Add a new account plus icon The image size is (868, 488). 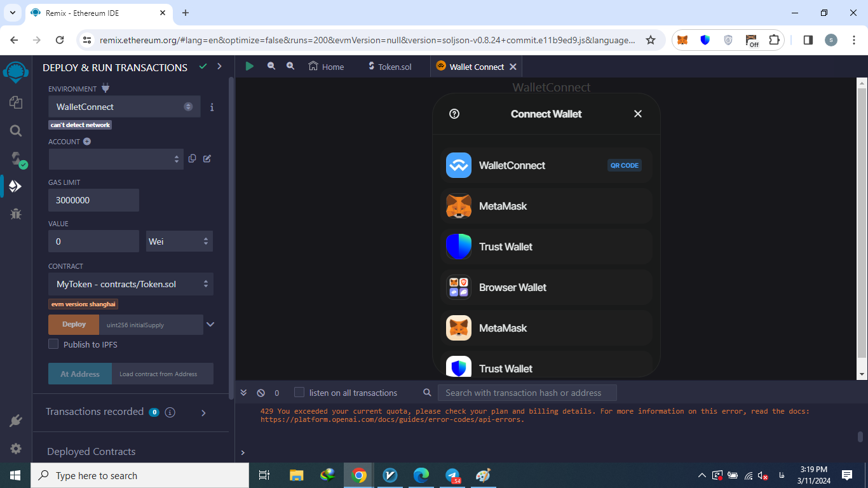click(87, 142)
